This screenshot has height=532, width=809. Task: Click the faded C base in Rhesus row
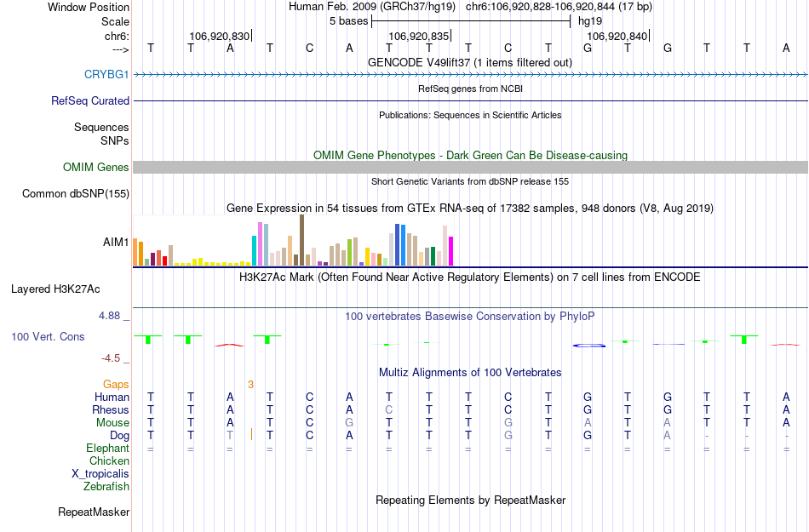(x=389, y=409)
